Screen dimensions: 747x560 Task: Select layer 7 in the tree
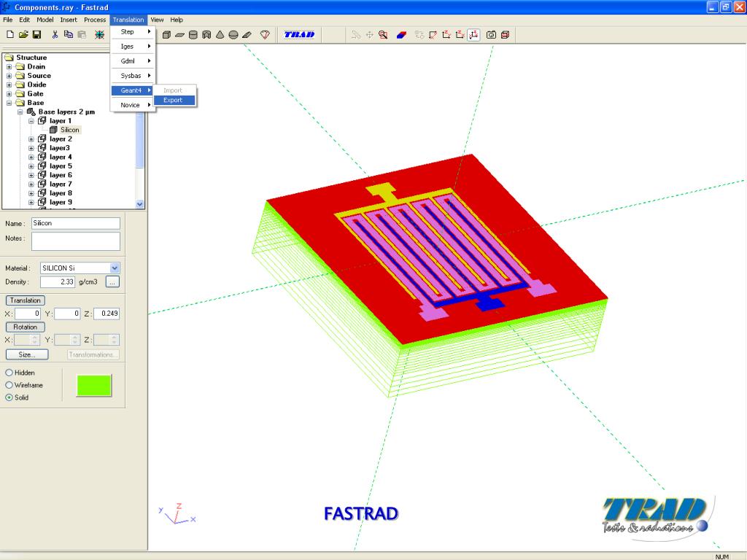tap(61, 184)
